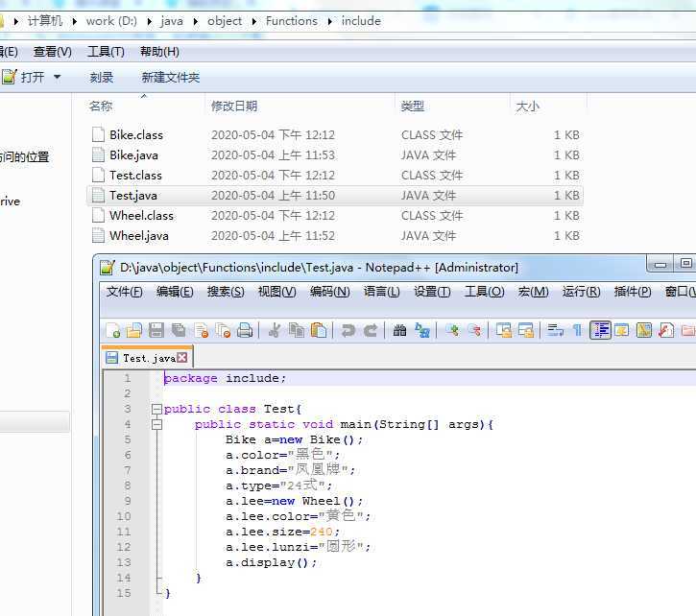The height and width of the screenshot is (616, 696).
Task: Click the 新建文件夹 button
Action: point(170,78)
